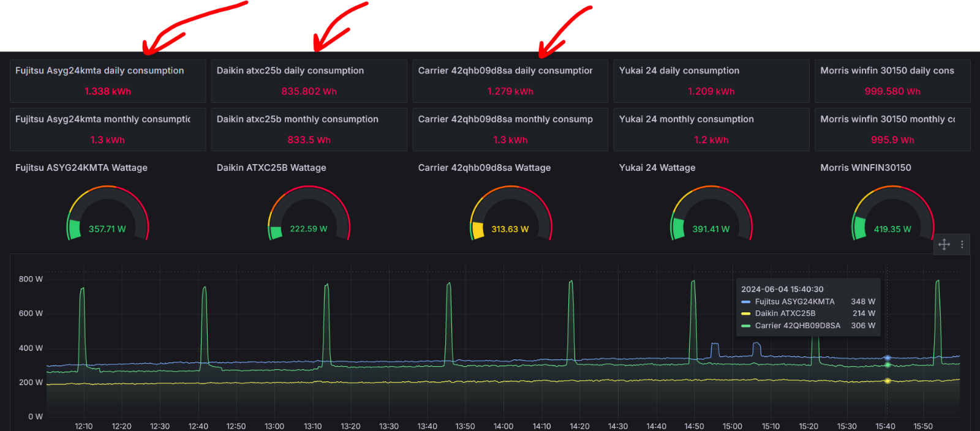980x431 pixels.
Task: Click the 200 W y-axis label
Action: point(31,382)
